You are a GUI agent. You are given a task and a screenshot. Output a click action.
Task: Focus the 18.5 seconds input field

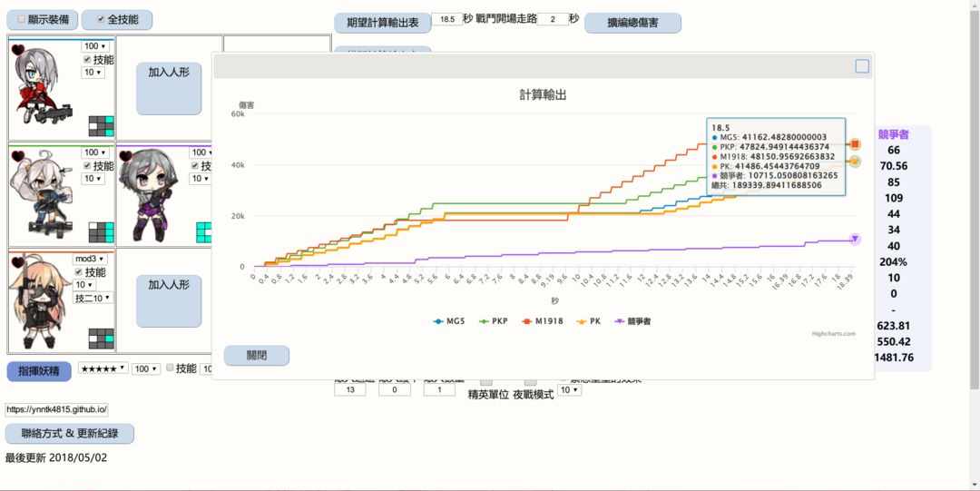coord(446,19)
